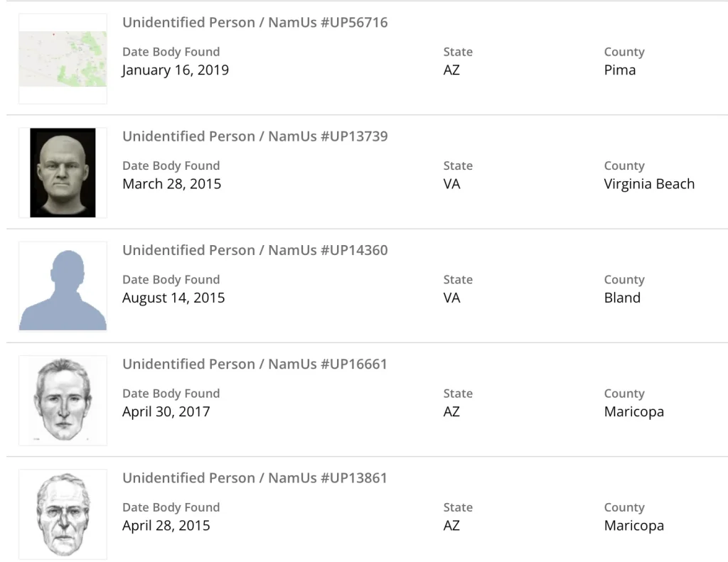Select the Virginia Beach county value
This screenshot has width=728, height=562.
point(649,184)
